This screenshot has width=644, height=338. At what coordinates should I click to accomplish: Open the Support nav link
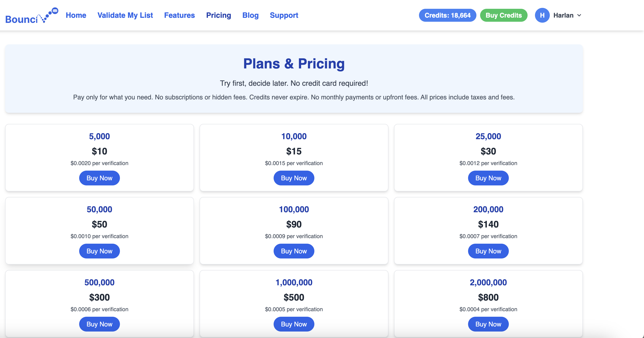pyautogui.click(x=284, y=15)
